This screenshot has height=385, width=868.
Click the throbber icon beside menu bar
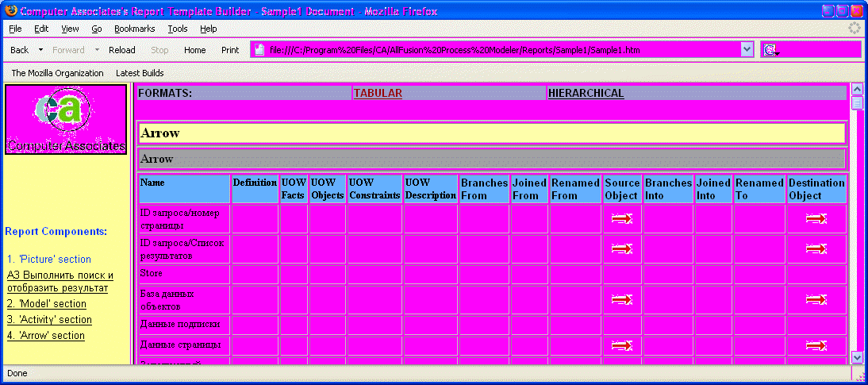coord(855,28)
